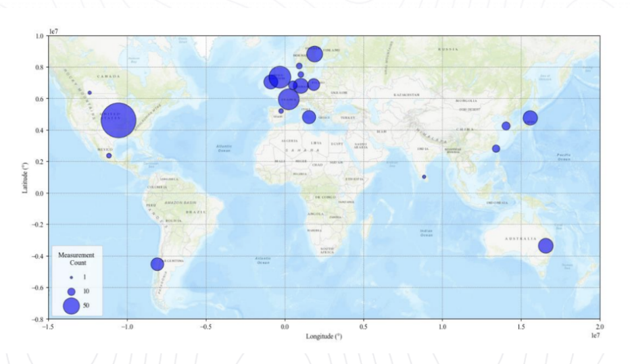Select the bubble over Poland

314,84
